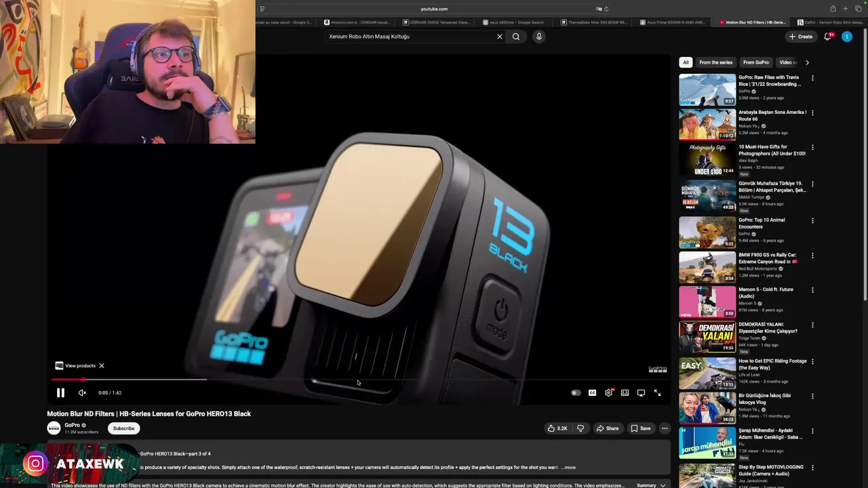This screenshot has height=488, width=868.
Task: Switch to Asus Prime B650M-R browser tab
Action: point(673,22)
